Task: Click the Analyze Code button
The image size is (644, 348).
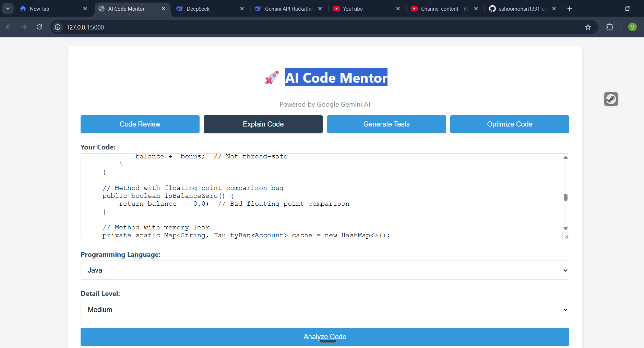Action: (325, 337)
